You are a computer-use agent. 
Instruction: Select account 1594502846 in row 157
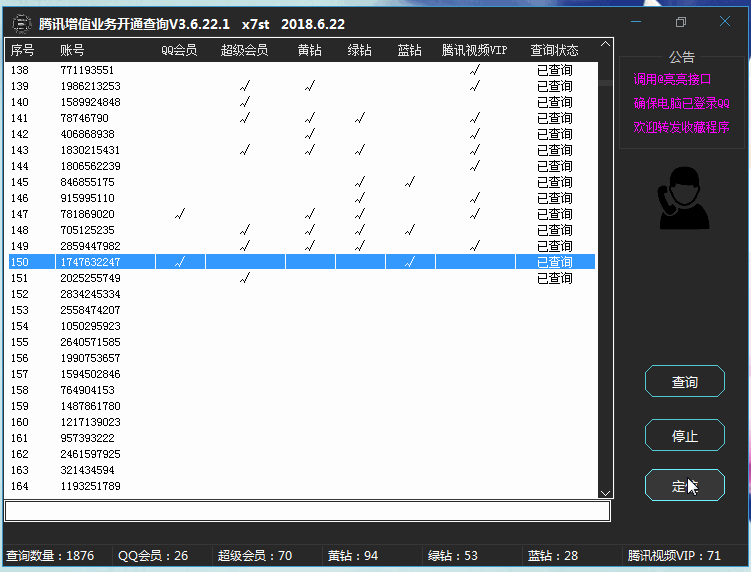[x=90, y=374]
